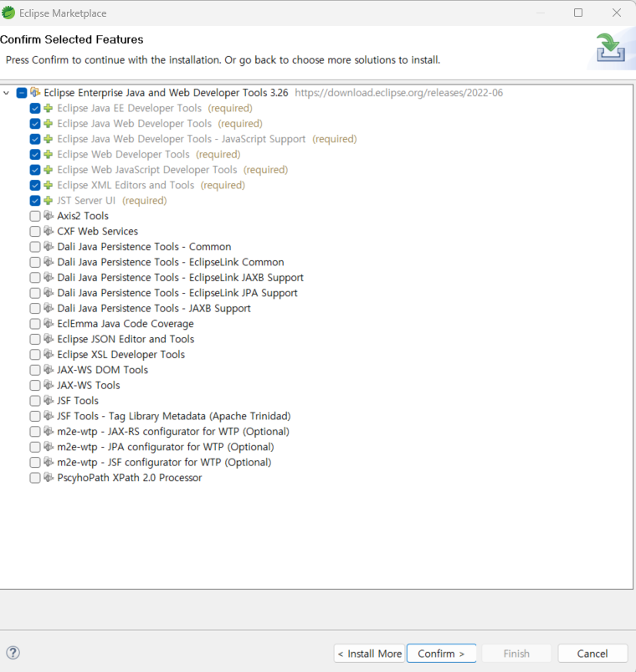Click the green plus icon for JavaScript Support row

(49, 139)
